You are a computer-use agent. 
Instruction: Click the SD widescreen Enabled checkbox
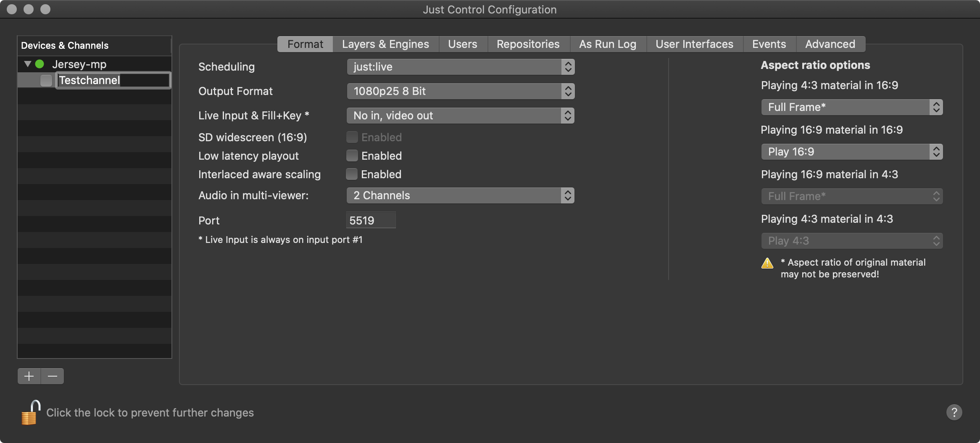(x=352, y=137)
